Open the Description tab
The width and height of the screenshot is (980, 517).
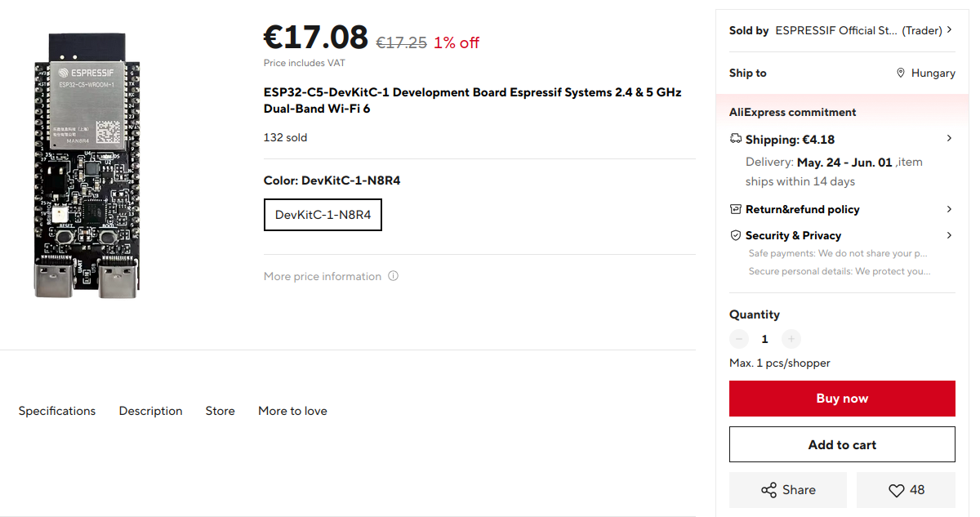coord(150,411)
